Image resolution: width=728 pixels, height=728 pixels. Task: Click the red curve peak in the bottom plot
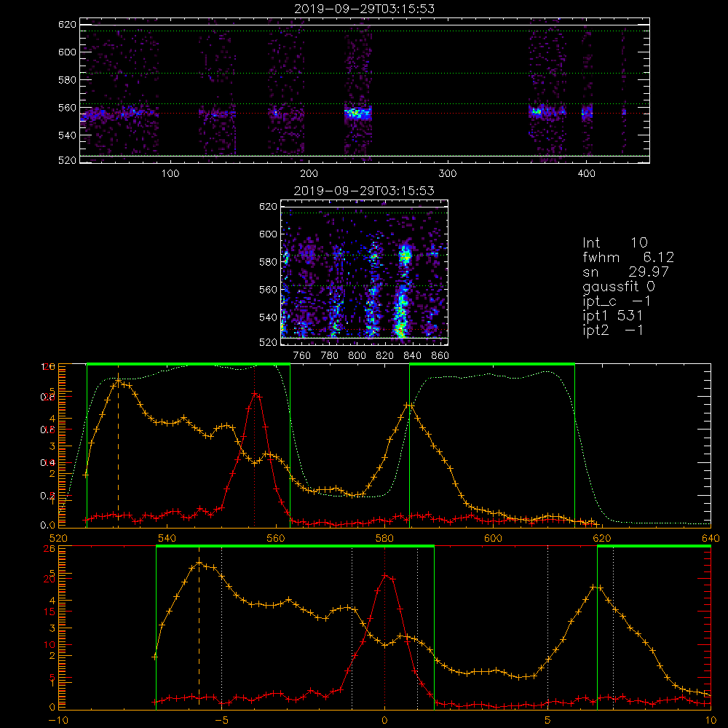[x=385, y=576]
